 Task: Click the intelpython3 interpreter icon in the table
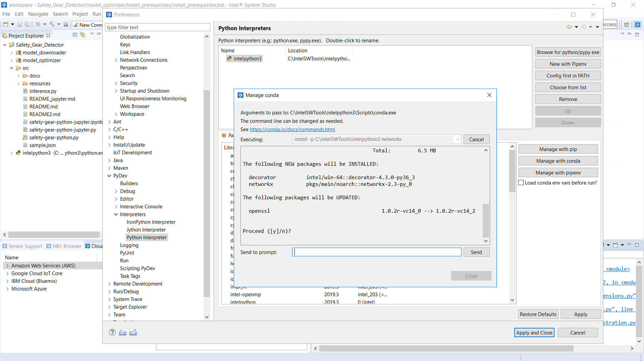[229, 58]
